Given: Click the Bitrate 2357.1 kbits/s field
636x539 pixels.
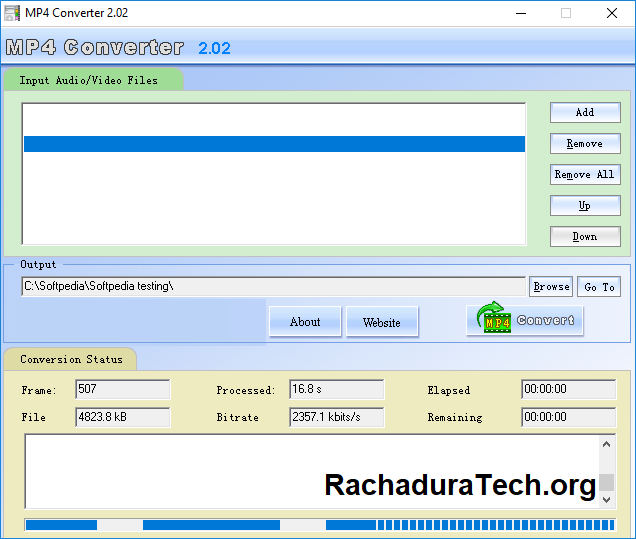Looking at the screenshot, I should pyautogui.click(x=336, y=417).
